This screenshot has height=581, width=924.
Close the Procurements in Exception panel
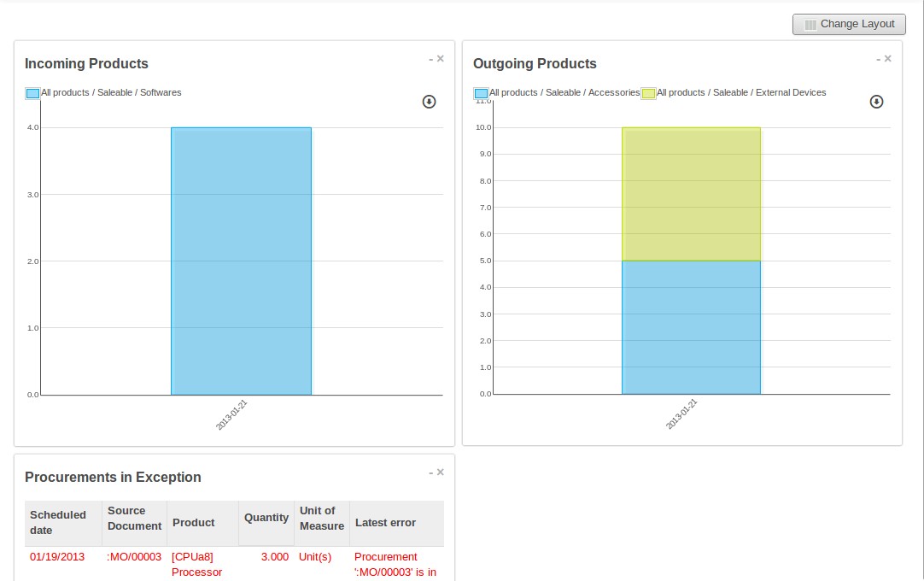point(441,472)
